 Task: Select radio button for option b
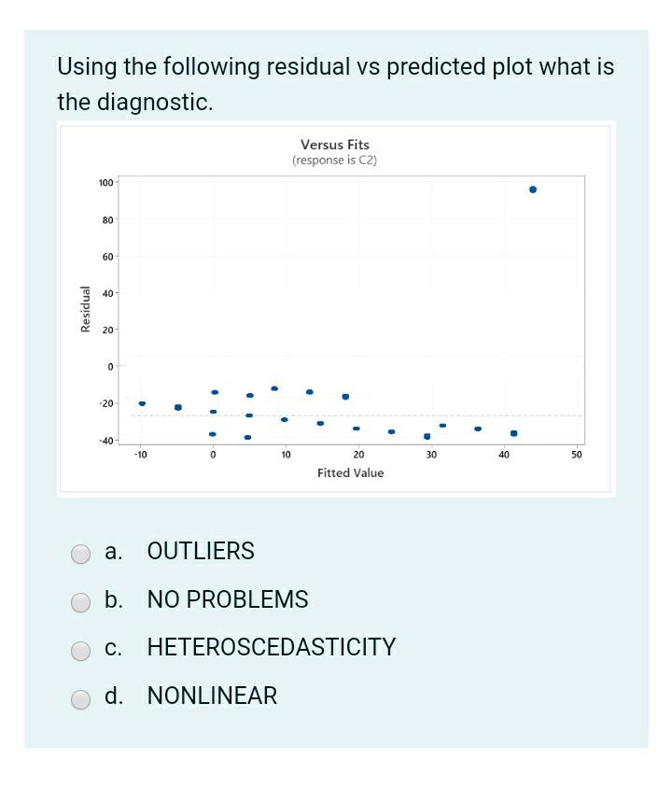(79, 601)
